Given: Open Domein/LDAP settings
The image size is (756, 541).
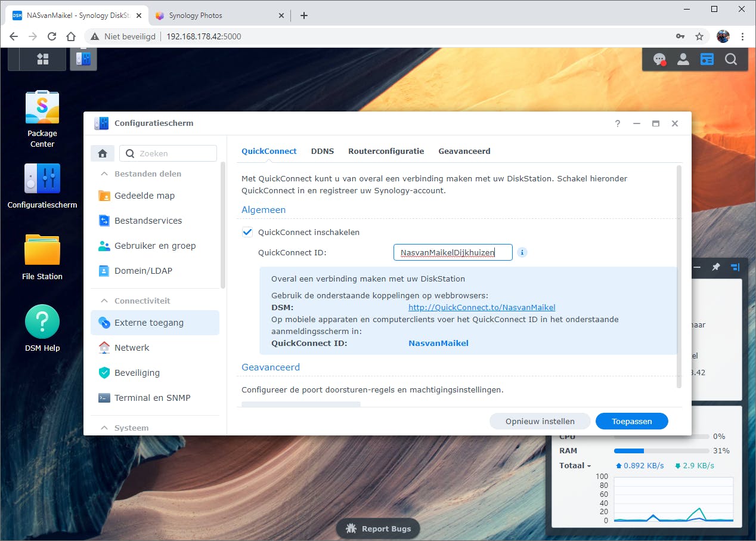Looking at the screenshot, I should [x=155, y=271].
